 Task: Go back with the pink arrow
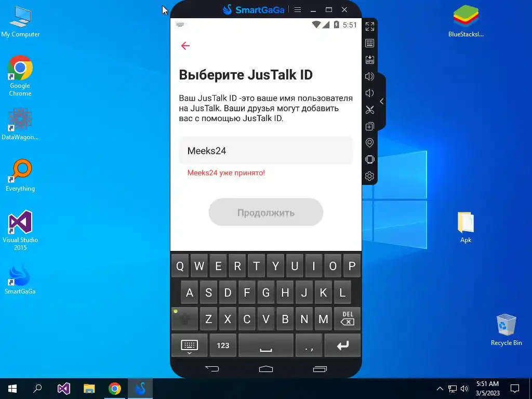[185, 46]
